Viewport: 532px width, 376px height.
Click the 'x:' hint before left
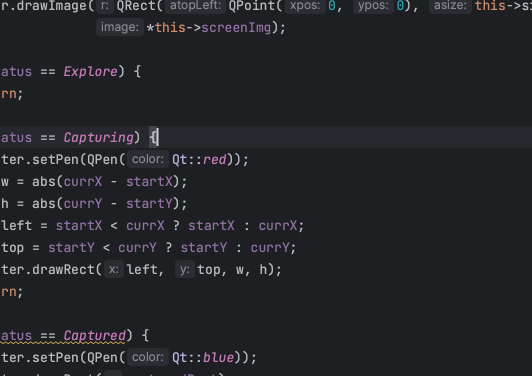click(x=114, y=269)
